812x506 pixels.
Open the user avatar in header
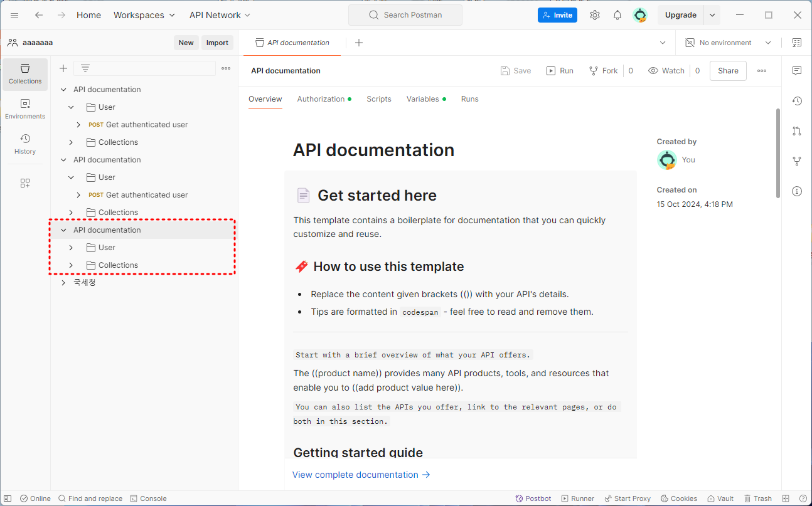pos(640,15)
